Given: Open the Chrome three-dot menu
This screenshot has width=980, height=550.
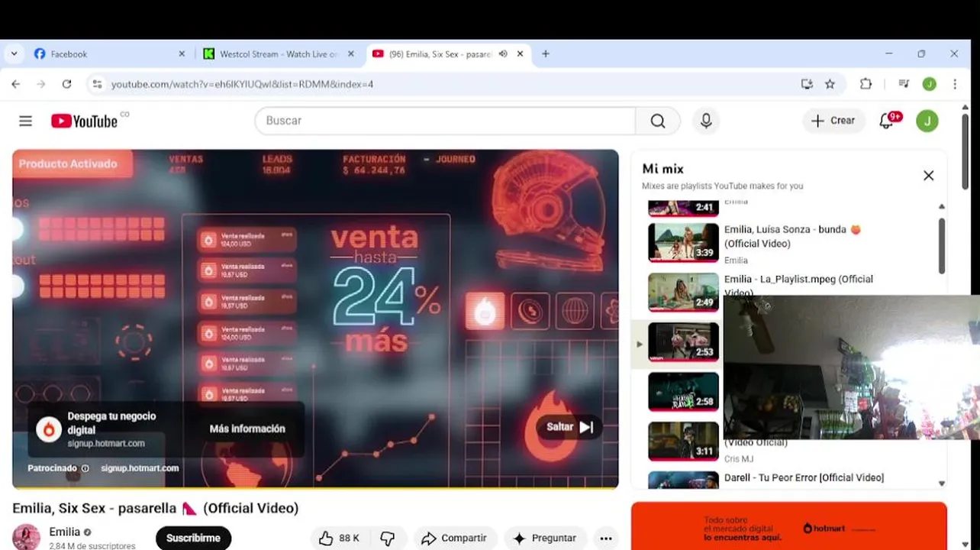Looking at the screenshot, I should click(x=955, y=84).
